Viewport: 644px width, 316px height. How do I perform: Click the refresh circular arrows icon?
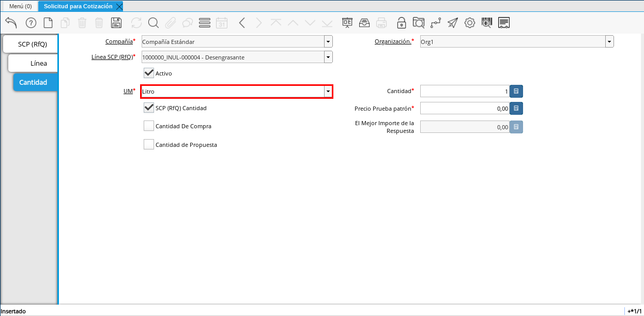(136, 23)
